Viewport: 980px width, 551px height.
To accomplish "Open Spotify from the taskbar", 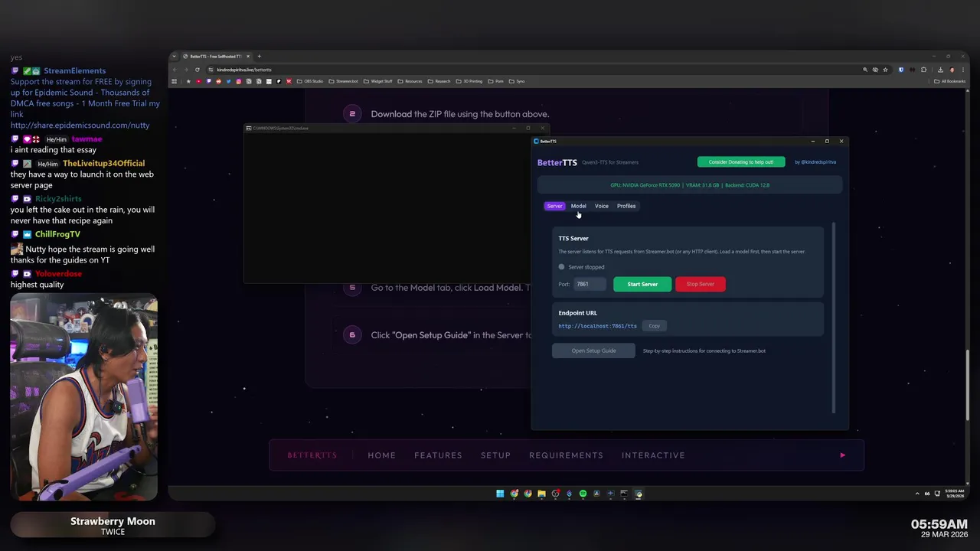I will click(583, 494).
